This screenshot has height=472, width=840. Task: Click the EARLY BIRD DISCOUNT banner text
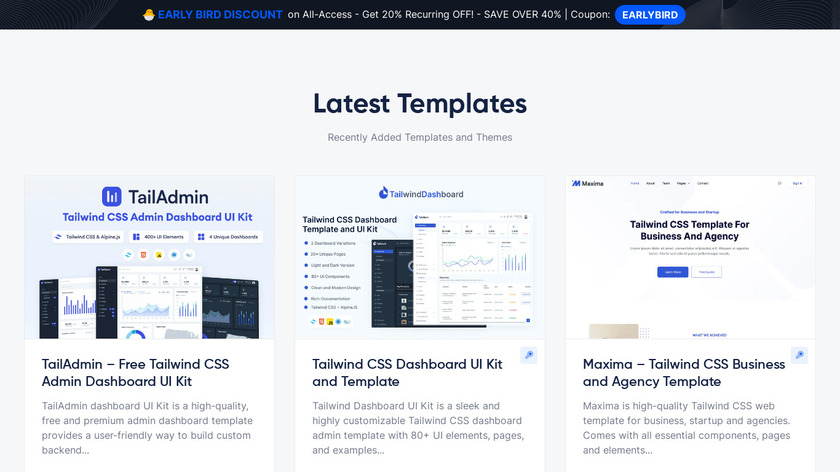click(220, 15)
